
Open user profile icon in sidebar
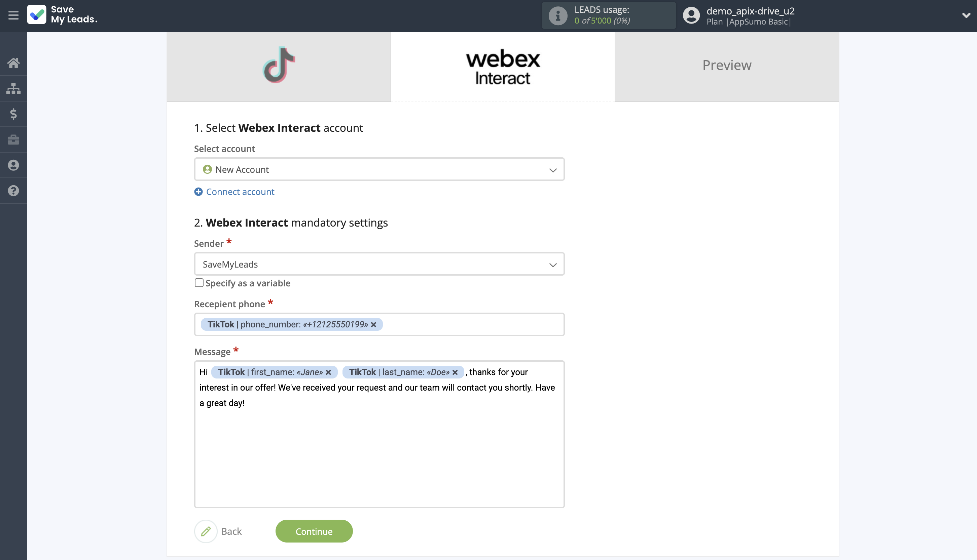13,165
